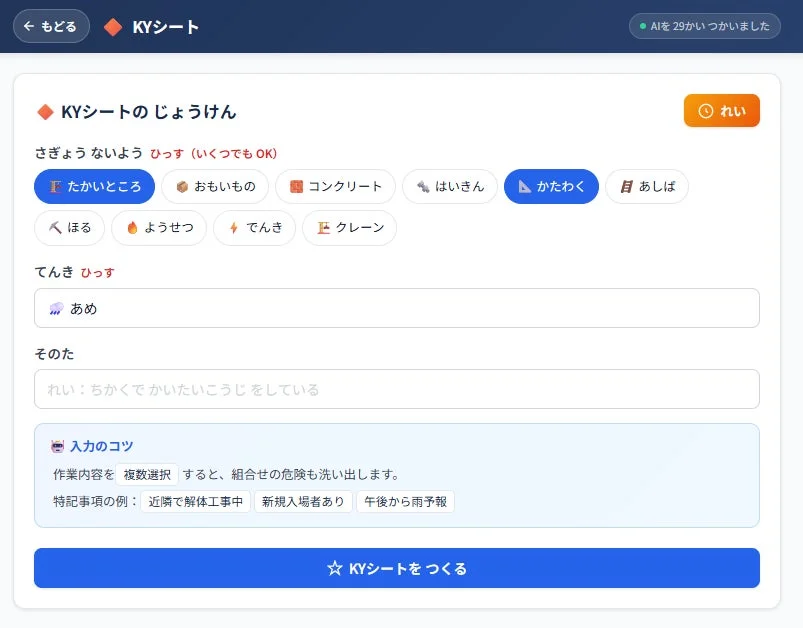Screen dimensions: 803x628
Task: Click the robot icon in the 入力のコツ panel
Action: tap(58, 447)
